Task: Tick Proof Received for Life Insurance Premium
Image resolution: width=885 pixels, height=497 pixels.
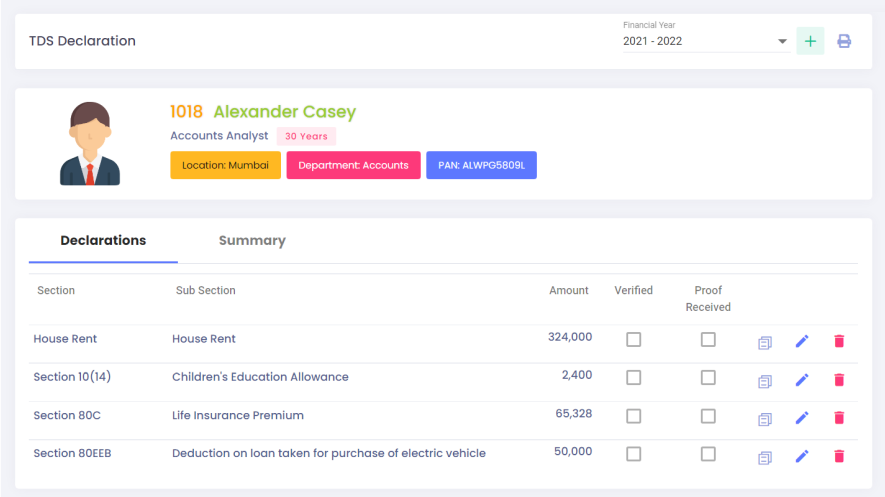Action: [x=708, y=416]
